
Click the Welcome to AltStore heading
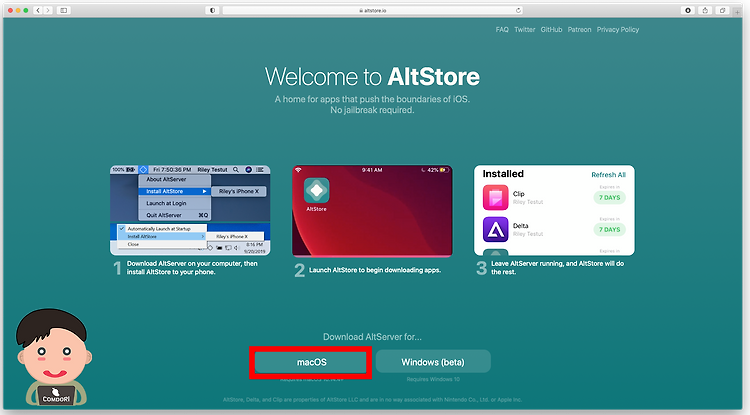(x=372, y=76)
